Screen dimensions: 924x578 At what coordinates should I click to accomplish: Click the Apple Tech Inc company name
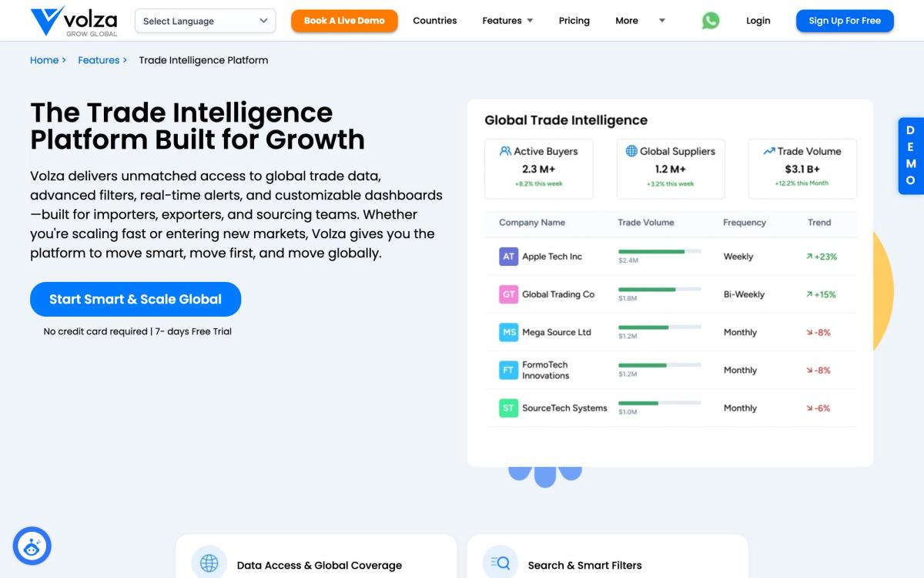(552, 257)
